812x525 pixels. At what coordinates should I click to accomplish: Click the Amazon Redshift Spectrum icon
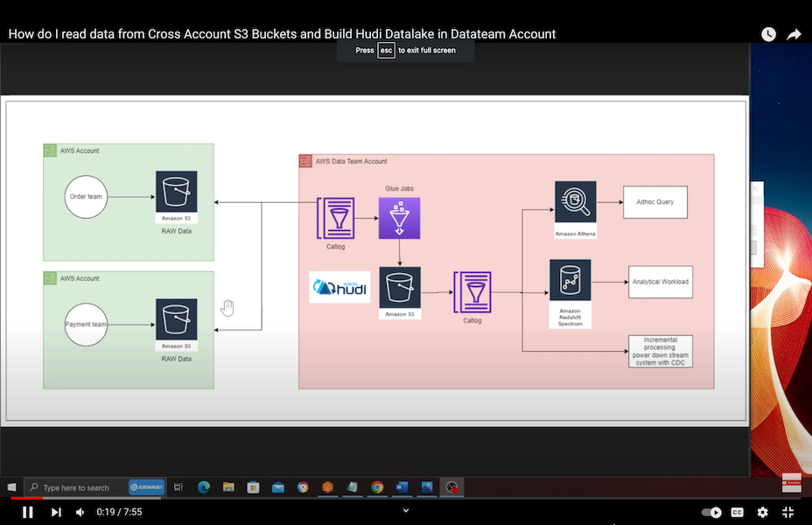coord(570,281)
